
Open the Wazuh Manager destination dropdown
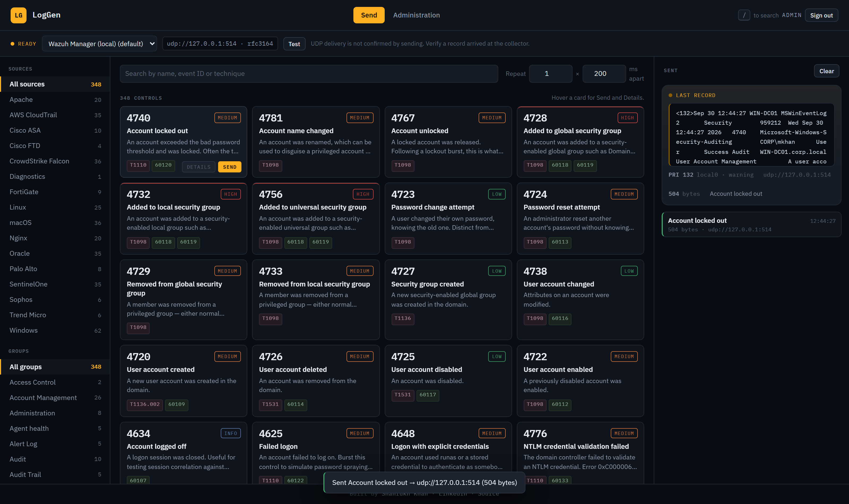tap(99, 44)
